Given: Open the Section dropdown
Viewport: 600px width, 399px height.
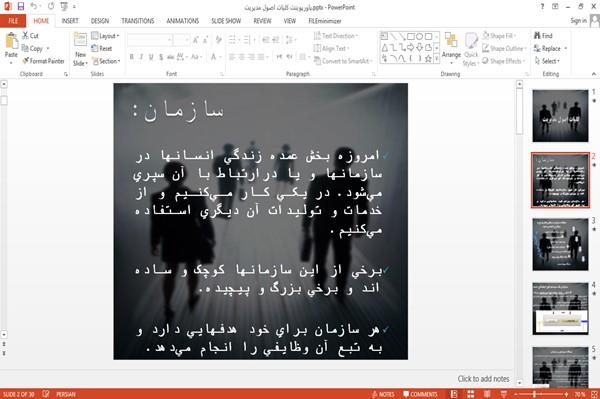Looking at the screenshot, I should coord(106,61).
